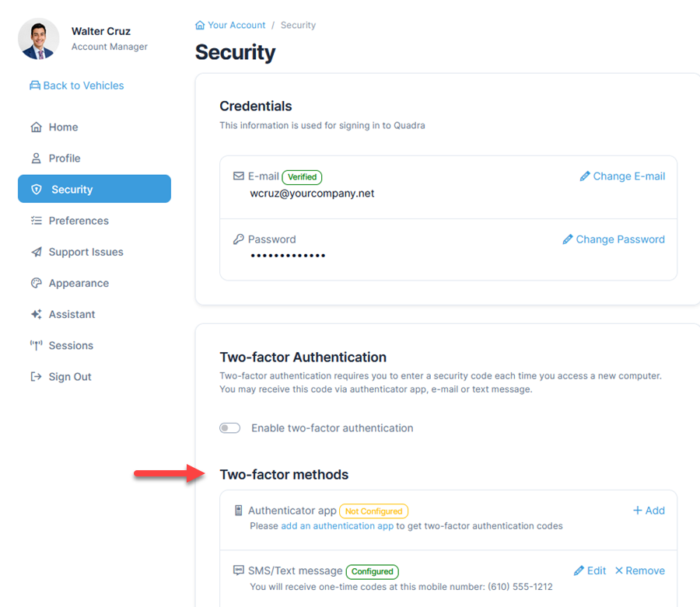Click the Support Issues paper plane icon
700x607 pixels.
(36, 252)
